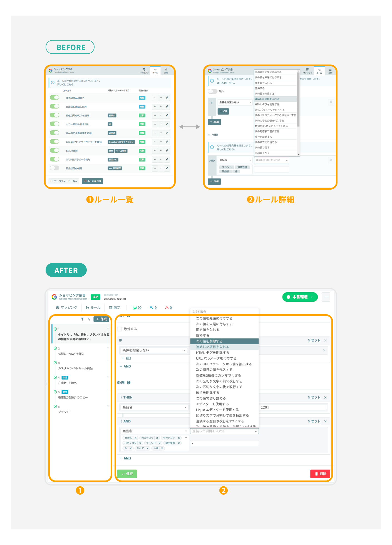Switch to マッピング tab in AFTER screen
Viewport: 392px width, 545px height.
[66, 308]
